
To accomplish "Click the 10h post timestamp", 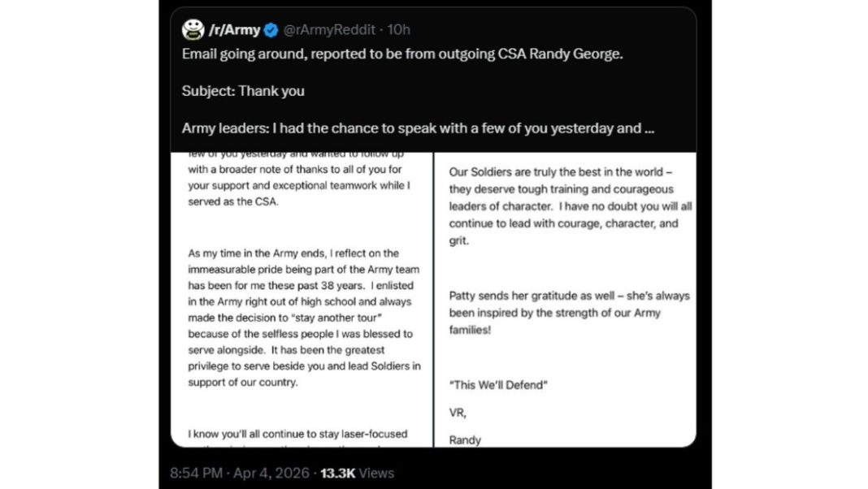I will [398, 30].
